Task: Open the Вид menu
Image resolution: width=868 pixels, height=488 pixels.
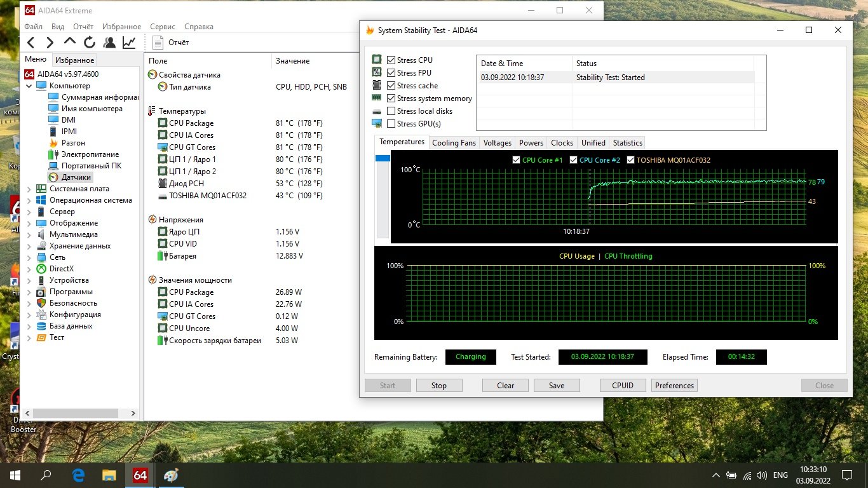Action: pos(58,27)
